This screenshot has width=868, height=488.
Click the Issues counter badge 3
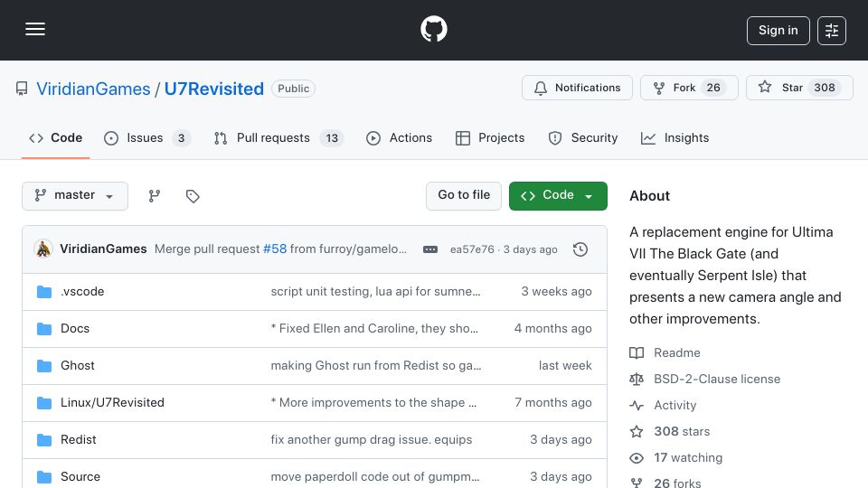click(x=181, y=138)
